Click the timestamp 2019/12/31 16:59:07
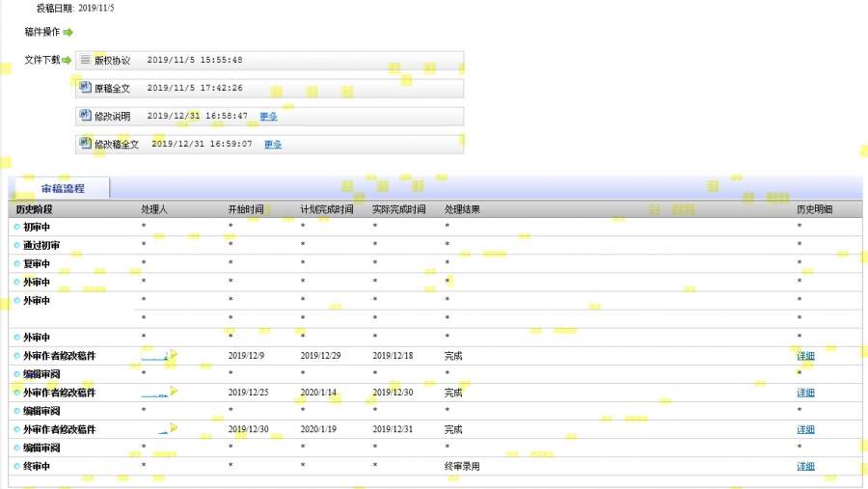 tap(202, 144)
